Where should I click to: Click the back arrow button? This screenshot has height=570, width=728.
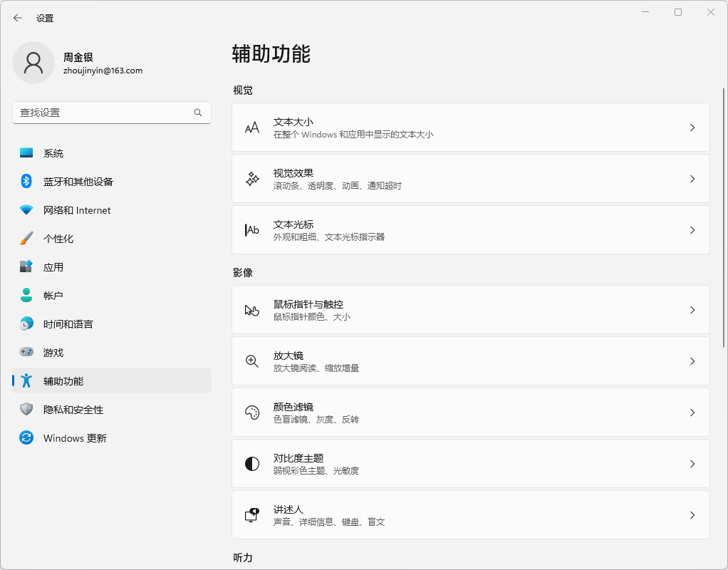(18, 18)
